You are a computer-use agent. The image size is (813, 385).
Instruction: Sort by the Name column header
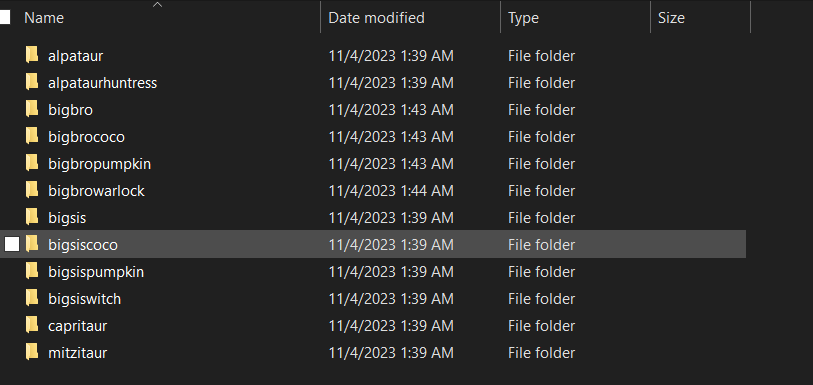(x=44, y=18)
